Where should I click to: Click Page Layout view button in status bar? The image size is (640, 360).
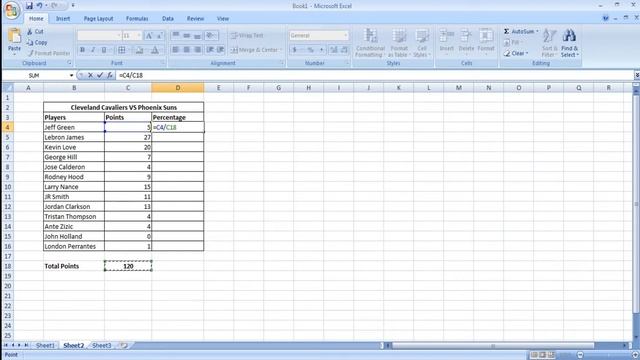point(542,355)
